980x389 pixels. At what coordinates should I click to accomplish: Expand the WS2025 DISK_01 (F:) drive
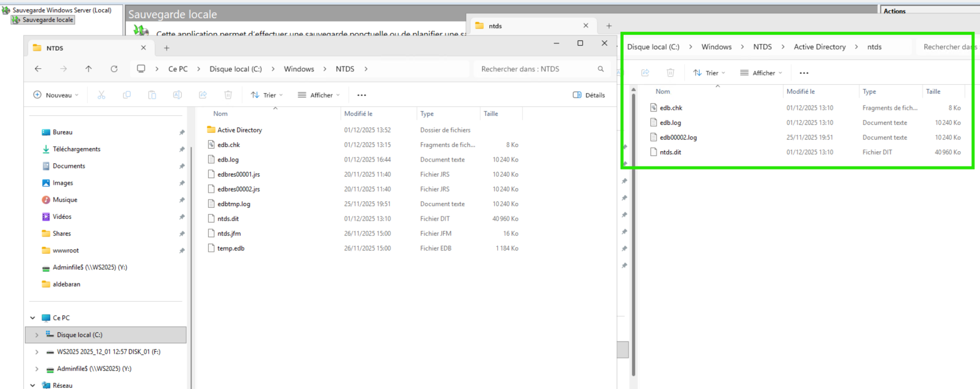click(x=37, y=352)
